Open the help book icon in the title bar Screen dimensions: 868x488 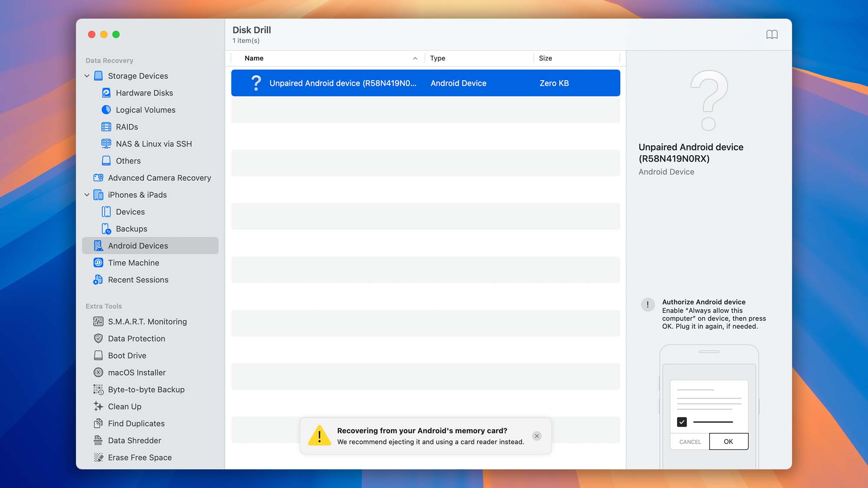click(x=772, y=34)
